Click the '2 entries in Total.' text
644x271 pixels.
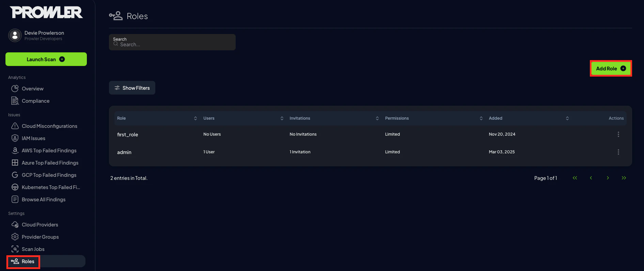pyautogui.click(x=129, y=178)
